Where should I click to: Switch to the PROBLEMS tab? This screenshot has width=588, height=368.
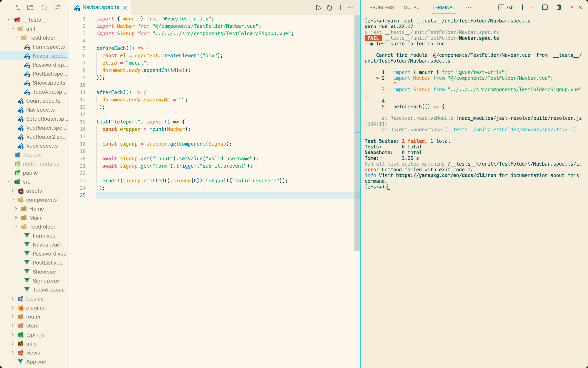click(x=381, y=8)
